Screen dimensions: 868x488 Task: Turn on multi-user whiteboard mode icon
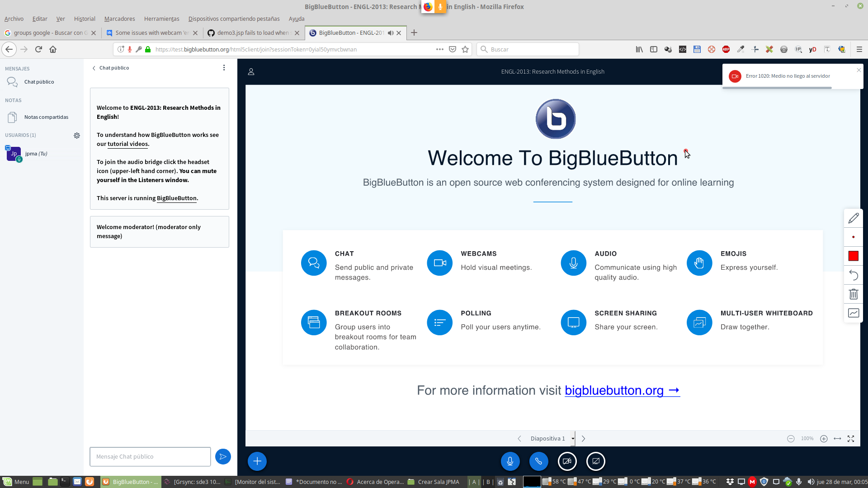(x=853, y=313)
